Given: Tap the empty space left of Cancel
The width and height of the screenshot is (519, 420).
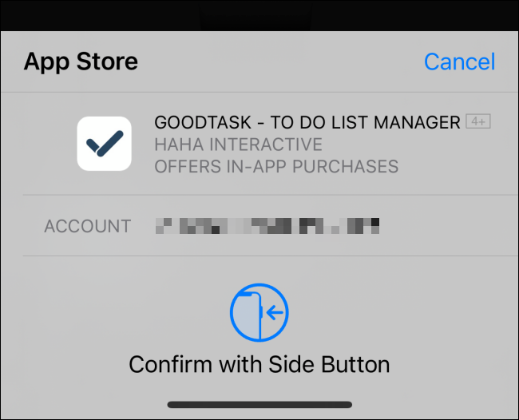Looking at the screenshot, I should point(279,61).
